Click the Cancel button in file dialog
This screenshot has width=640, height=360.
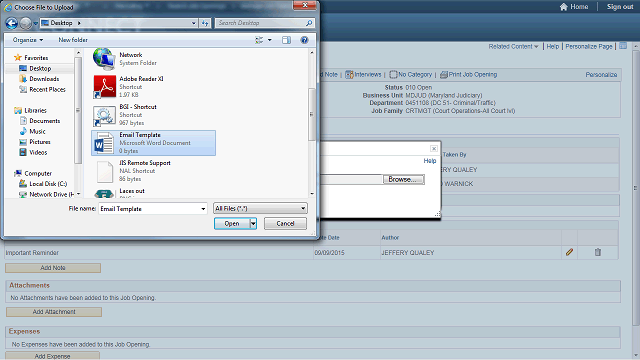point(285,224)
